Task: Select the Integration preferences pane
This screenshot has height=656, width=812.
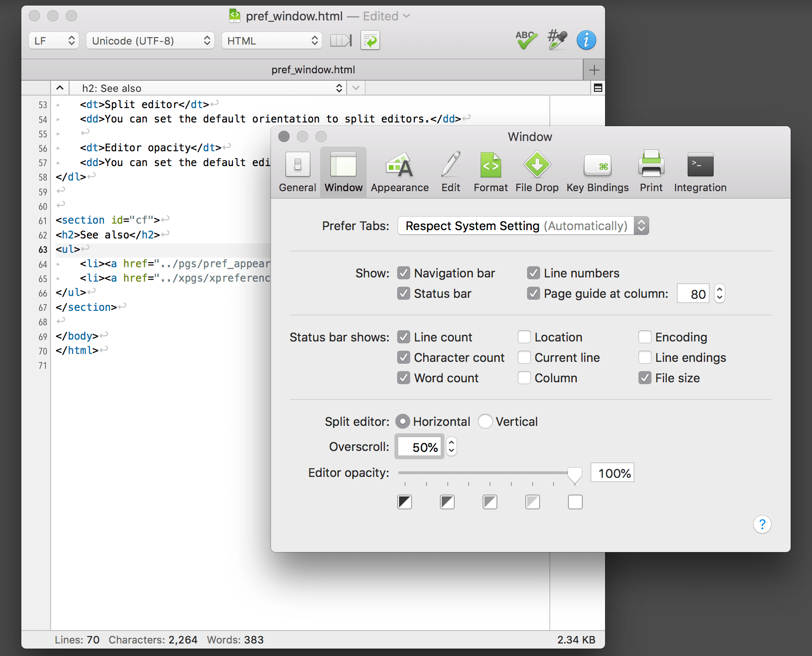Action: tap(700, 172)
